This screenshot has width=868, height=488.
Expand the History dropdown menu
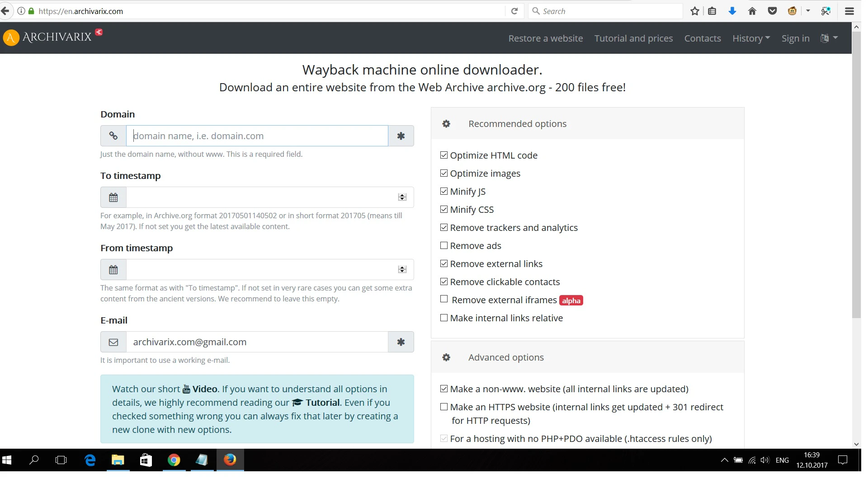click(x=751, y=38)
